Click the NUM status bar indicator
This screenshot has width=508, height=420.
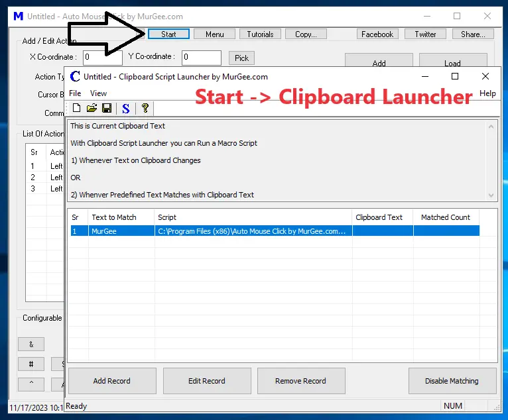[x=453, y=406]
